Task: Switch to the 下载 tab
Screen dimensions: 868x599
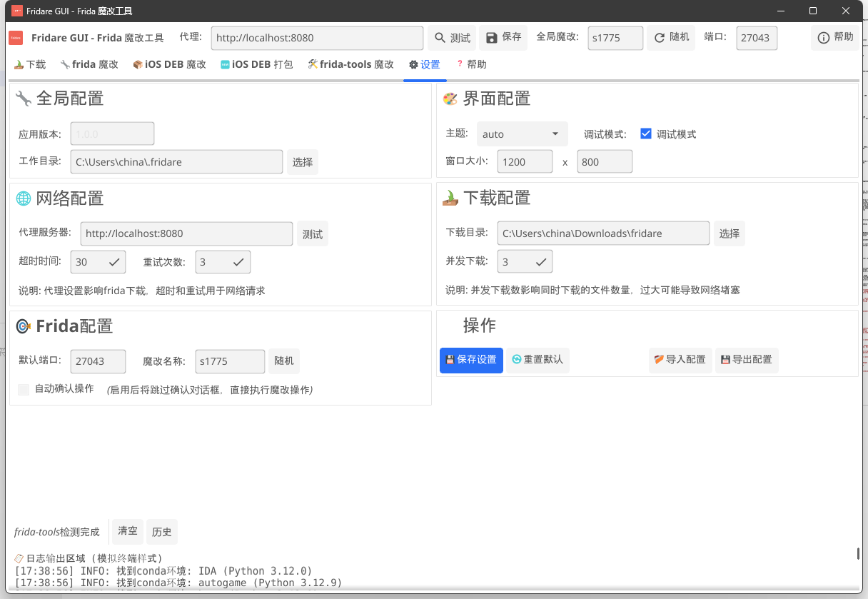Action: coord(30,64)
